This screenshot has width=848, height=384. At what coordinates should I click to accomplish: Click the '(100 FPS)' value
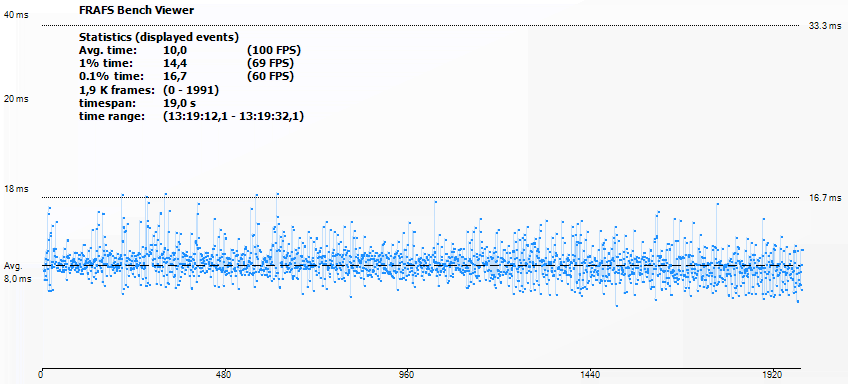(x=274, y=50)
